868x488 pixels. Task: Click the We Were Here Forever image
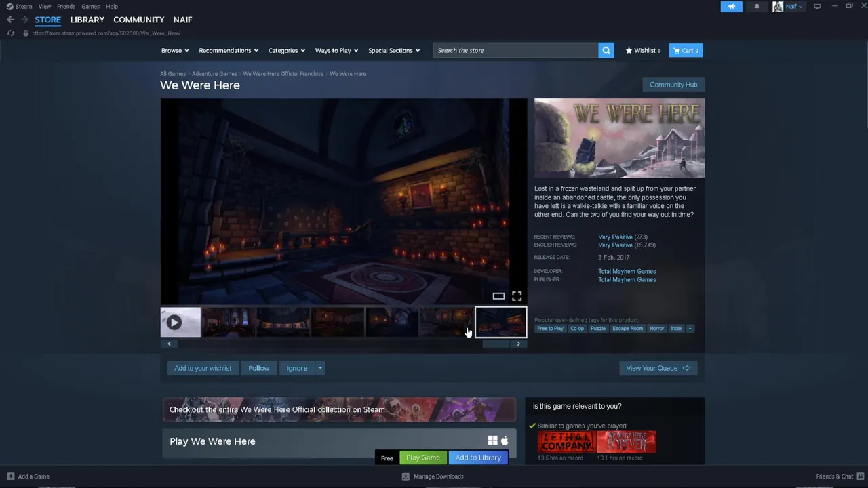coord(627,442)
